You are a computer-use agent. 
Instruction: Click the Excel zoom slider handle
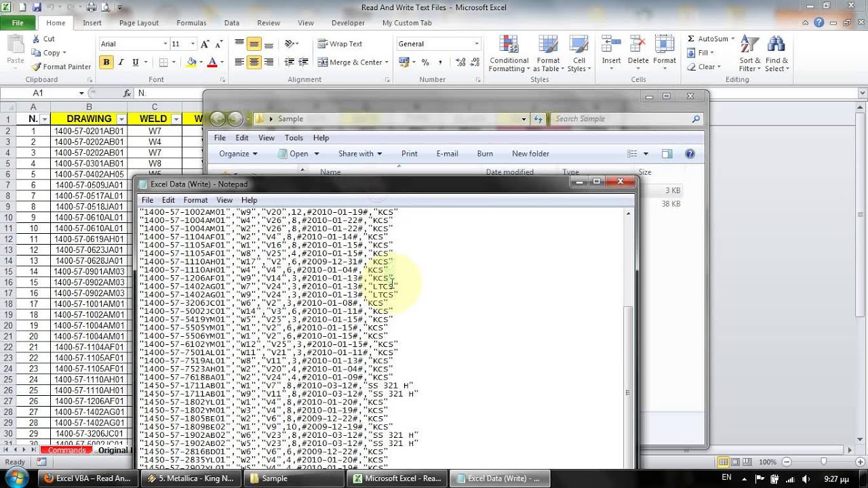[x=823, y=462]
